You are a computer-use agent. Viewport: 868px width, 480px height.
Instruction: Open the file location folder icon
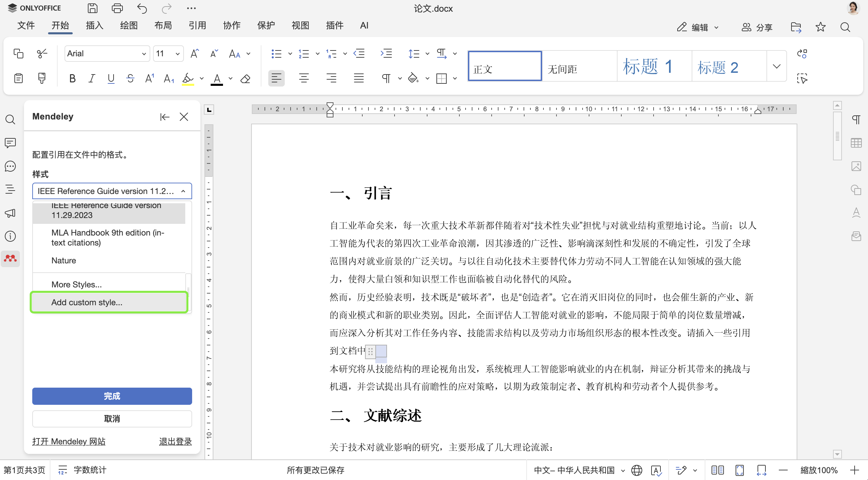coord(796,27)
